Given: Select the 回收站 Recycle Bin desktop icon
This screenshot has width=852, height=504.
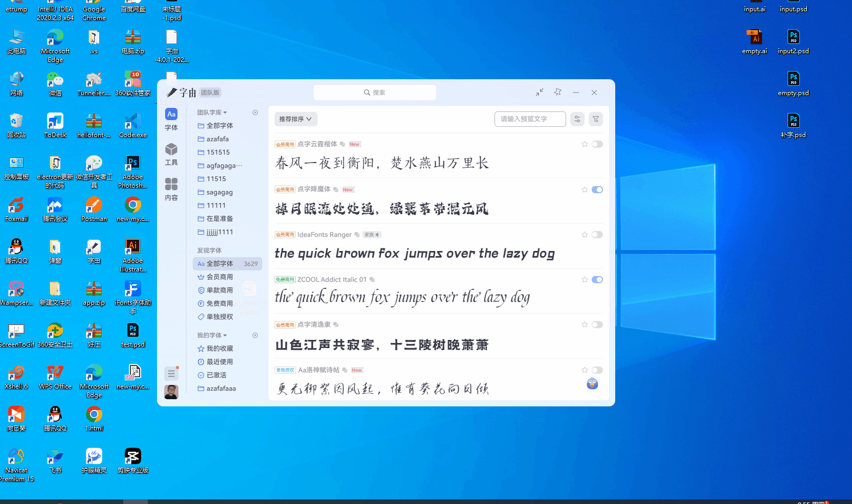Looking at the screenshot, I should [x=16, y=126].
